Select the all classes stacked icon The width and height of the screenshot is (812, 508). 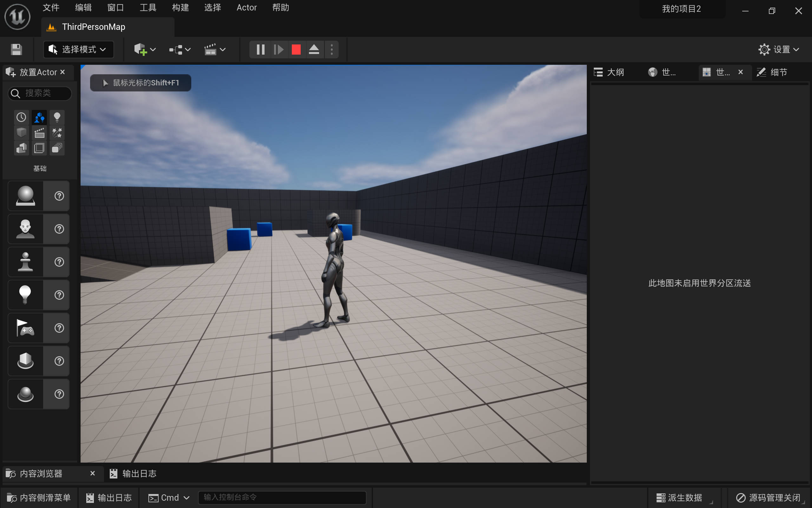click(57, 148)
